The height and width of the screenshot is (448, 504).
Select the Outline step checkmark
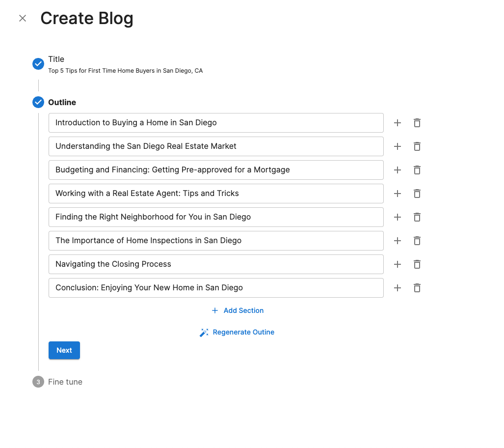38,102
